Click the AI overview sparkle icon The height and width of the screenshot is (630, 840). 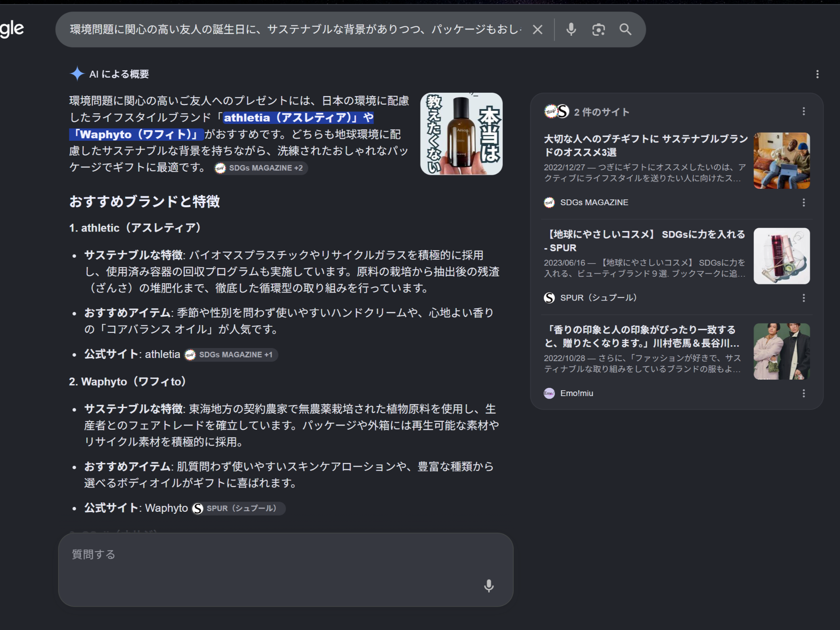tap(77, 74)
